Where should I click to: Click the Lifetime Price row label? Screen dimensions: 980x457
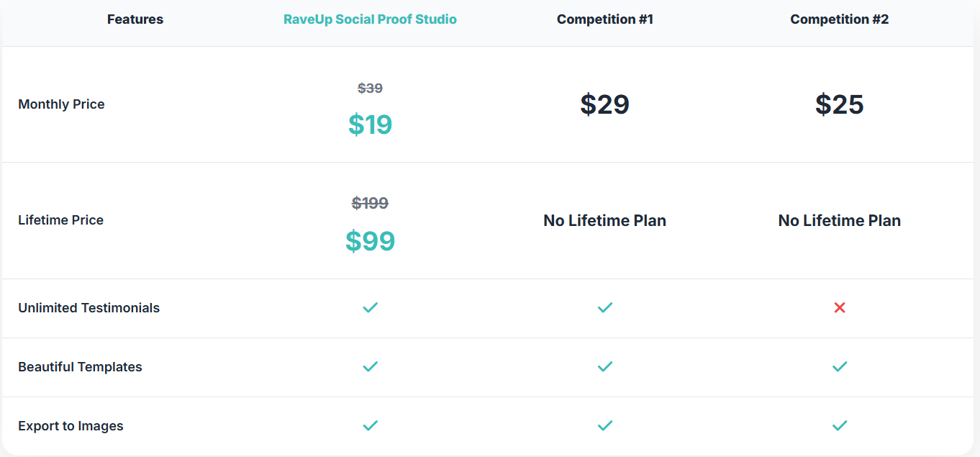(61, 220)
